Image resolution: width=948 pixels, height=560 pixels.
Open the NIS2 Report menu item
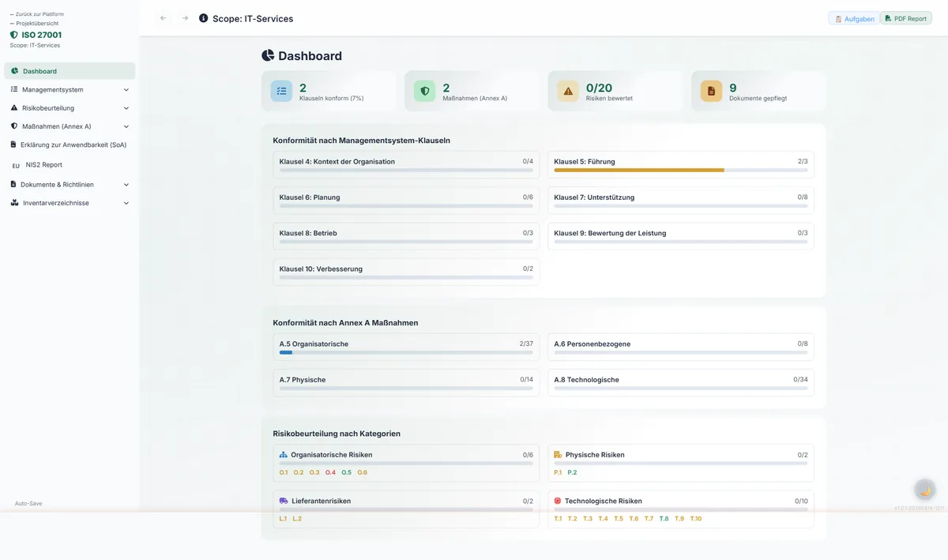tap(70, 165)
